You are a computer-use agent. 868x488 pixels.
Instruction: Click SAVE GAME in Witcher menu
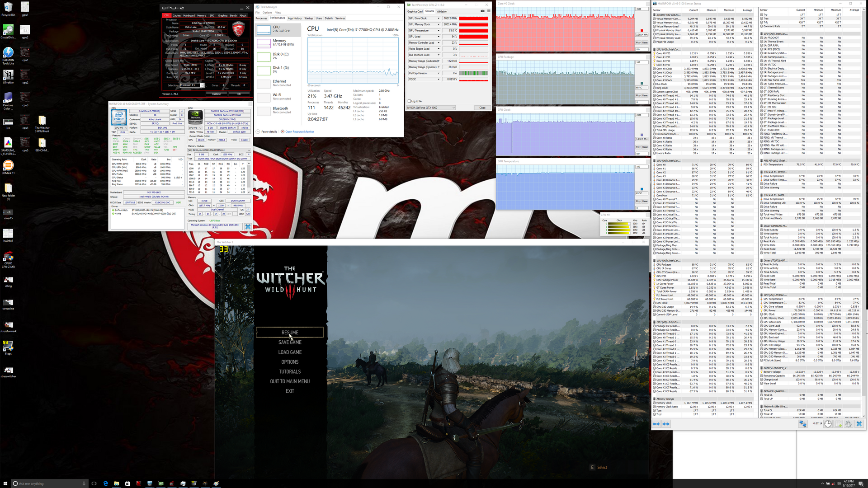(290, 343)
